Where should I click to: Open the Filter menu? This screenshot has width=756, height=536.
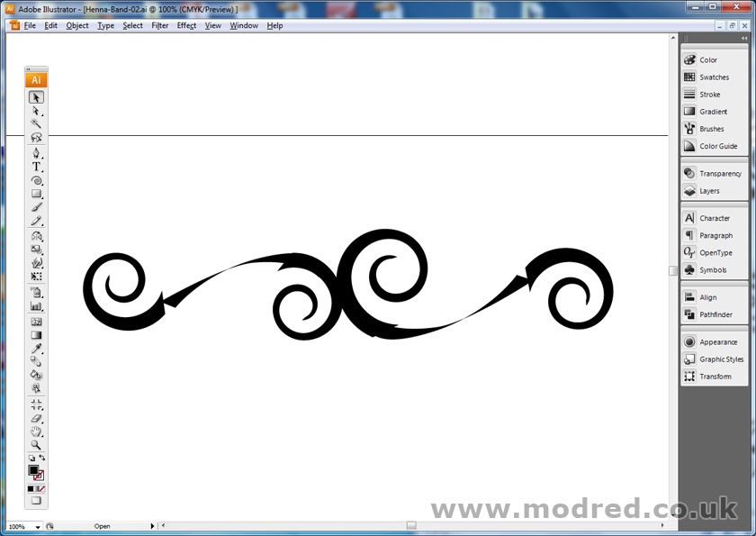point(159,25)
